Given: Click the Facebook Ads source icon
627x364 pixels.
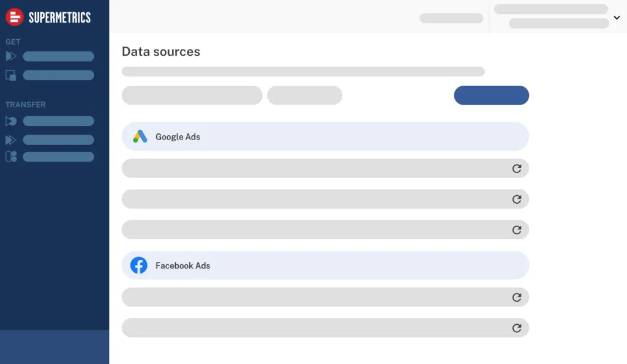Looking at the screenshot, I should [x=139, y=266].
